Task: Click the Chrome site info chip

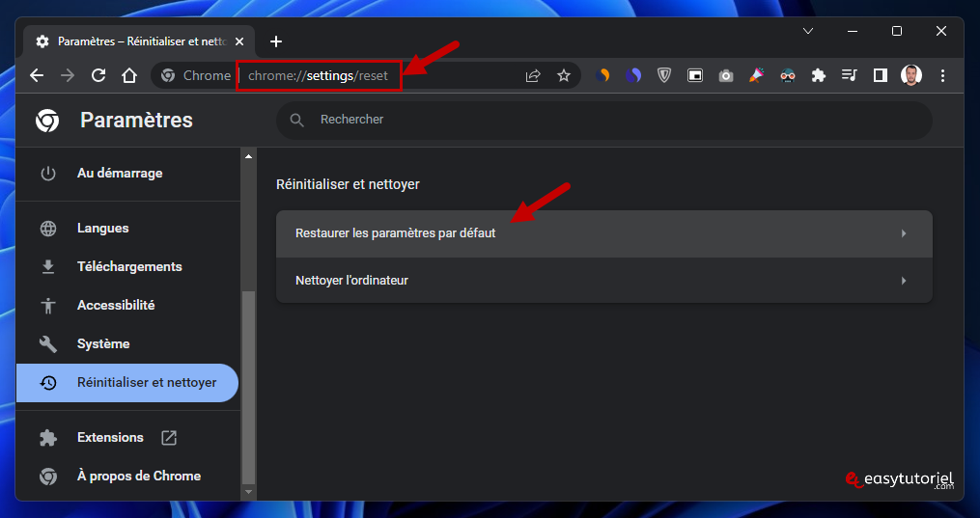Action: point(196,75)
